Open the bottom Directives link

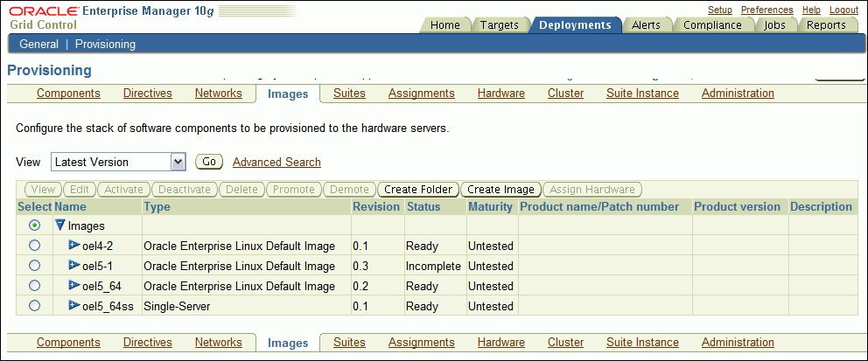pos(148,342)
